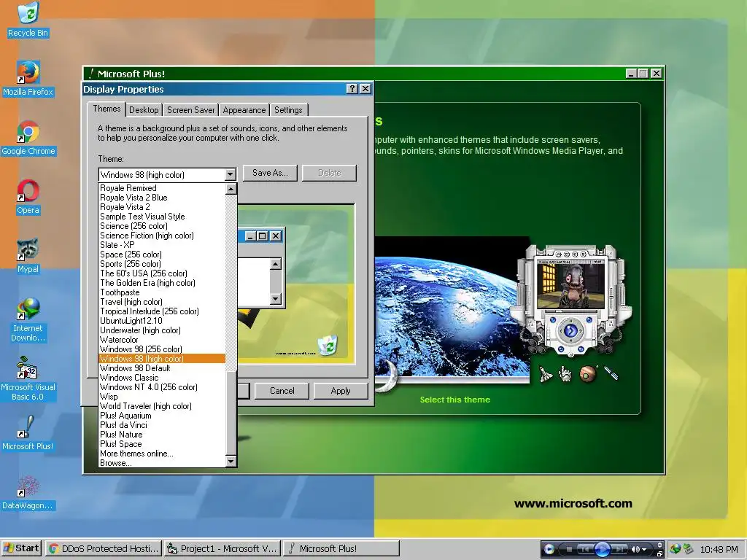Pick Plus! Aquarium theme
The width and height of the screenshot is (747, 560).
coord(162,416)
